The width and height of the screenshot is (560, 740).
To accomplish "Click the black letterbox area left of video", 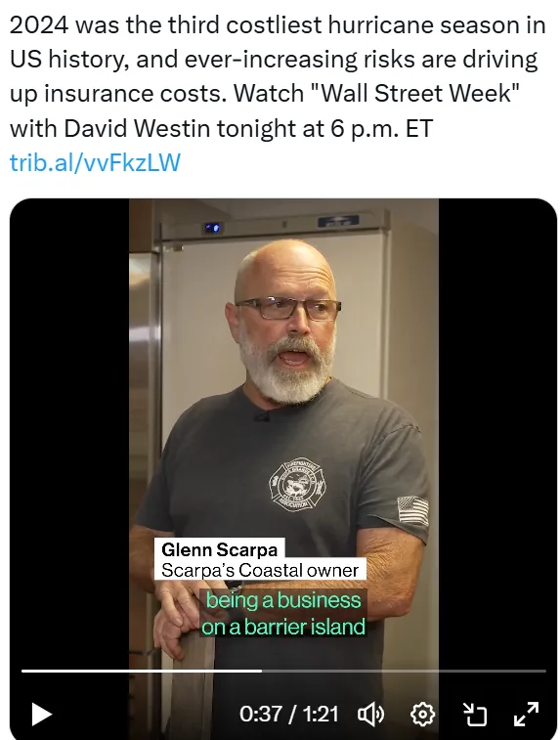I will pos(69,425).
